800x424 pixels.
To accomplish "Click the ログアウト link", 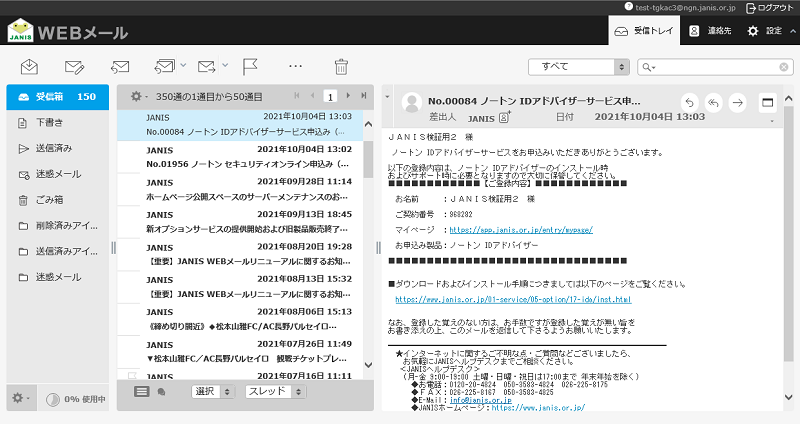I will click(769, 8).
